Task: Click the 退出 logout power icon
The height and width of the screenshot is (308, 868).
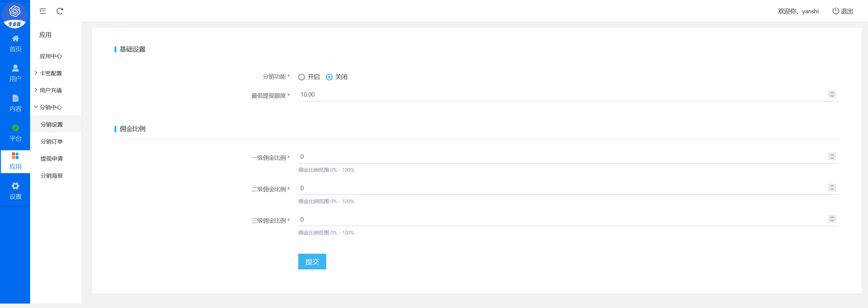Action: [836, 11]
